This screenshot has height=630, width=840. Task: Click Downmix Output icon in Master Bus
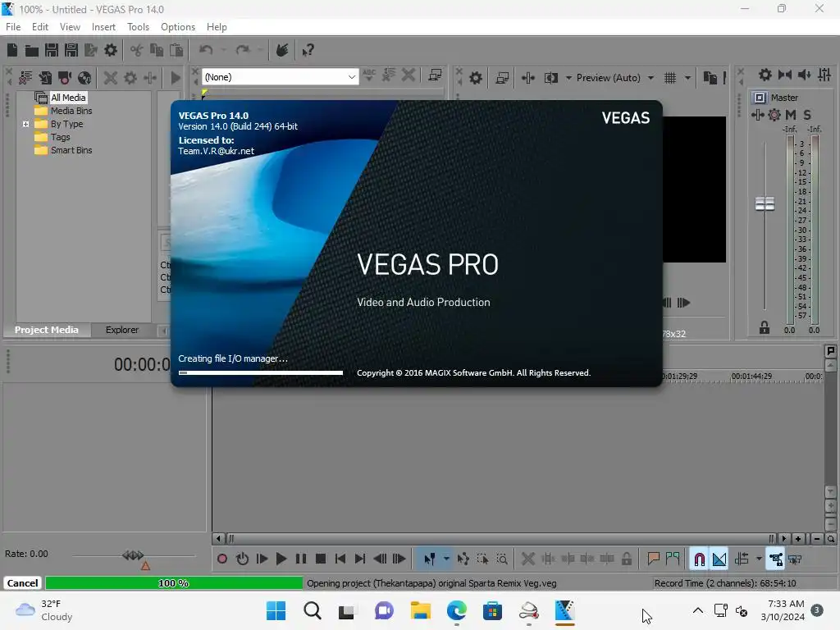tap(785, 75)
